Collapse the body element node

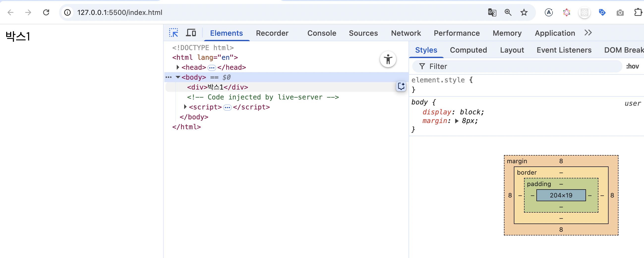click(178, 77)
